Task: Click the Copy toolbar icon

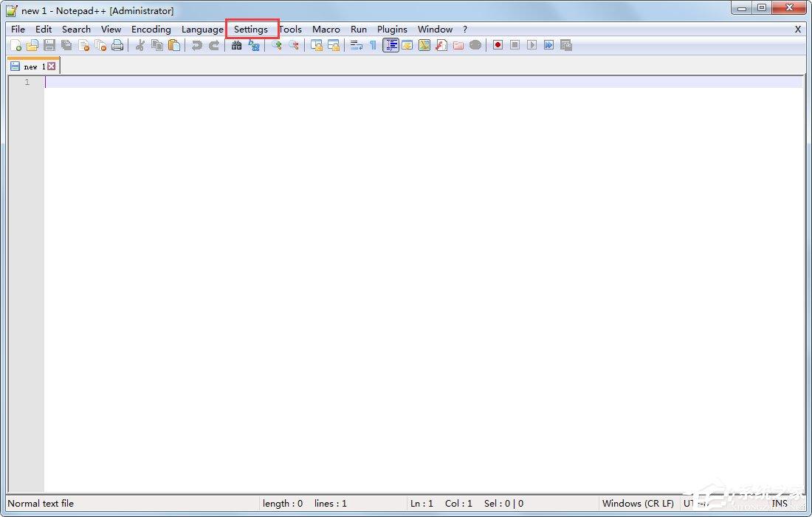Action: click(x=157, y=46)
